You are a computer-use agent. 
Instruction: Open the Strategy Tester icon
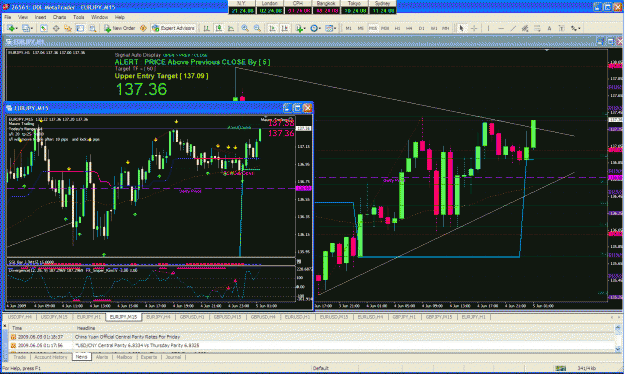(x=92, y=28)
